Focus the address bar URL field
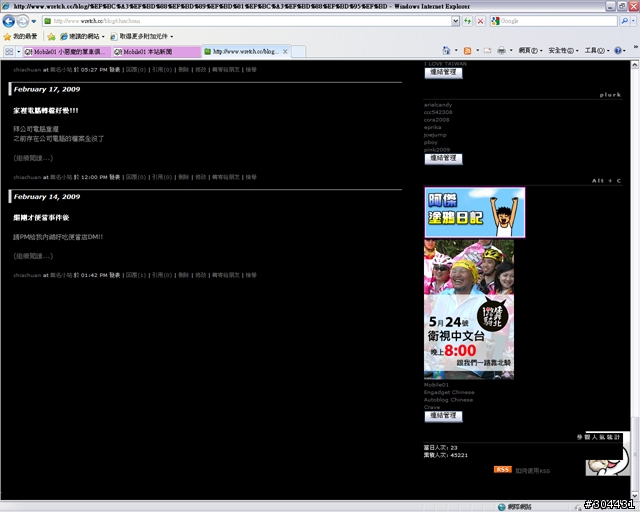Viewport: 640px width, 512px height. [247, 21]
